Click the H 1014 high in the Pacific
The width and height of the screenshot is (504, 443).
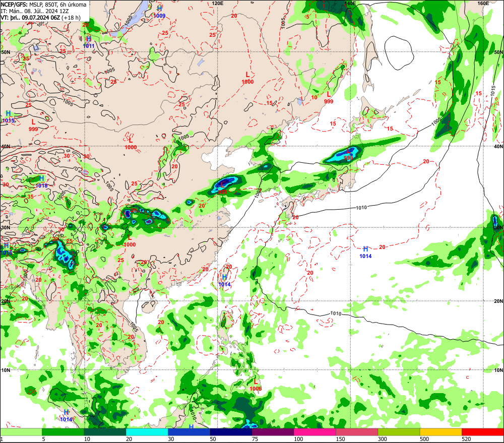365,252
